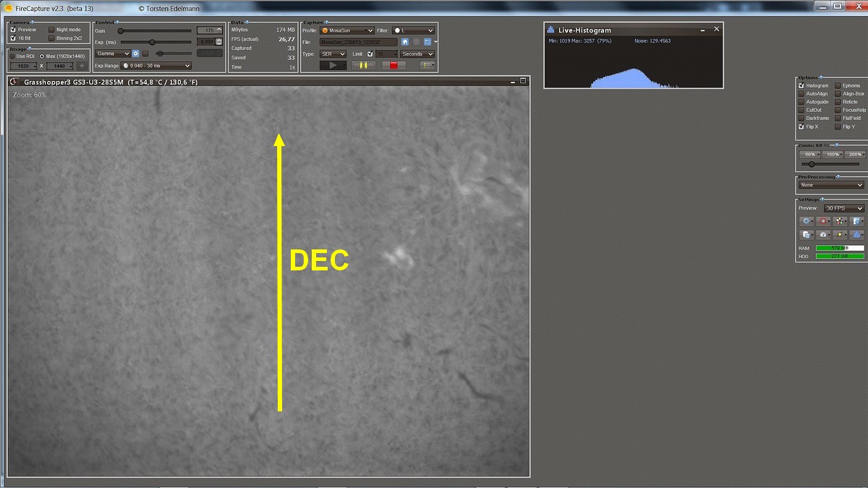
Task: Click Control panel help icon
Action: click(x=116, y=22)
